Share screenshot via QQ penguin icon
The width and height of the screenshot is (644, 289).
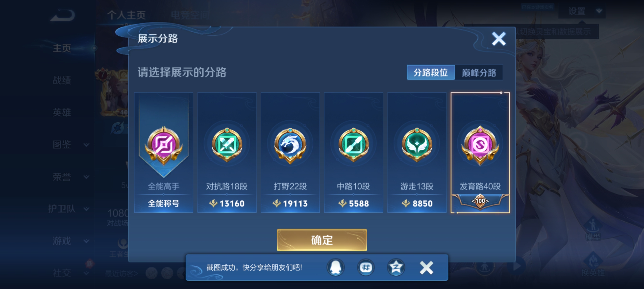[x=336, y=267]
